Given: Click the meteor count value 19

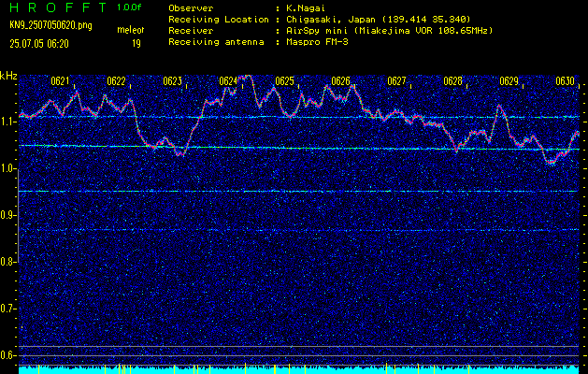Looking at the screenshot, I should (x=136, y=44).
